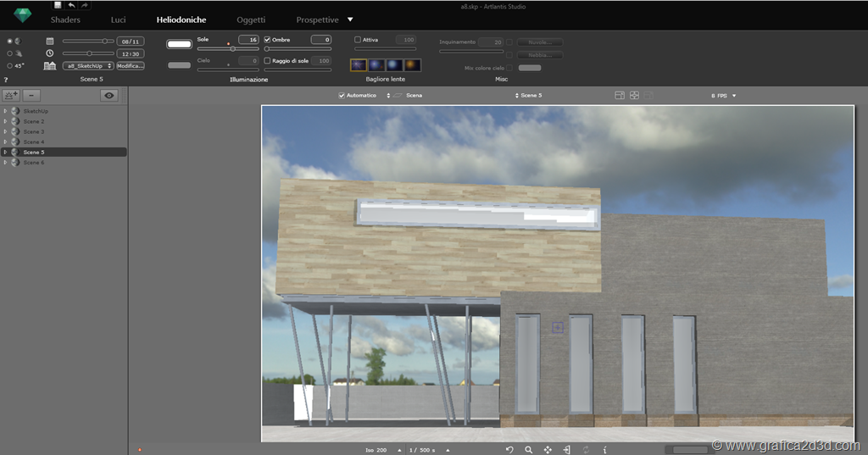Remove heliodon using the minus button
Viewport: 868px width, 455px height.
pyautogui.click(x=31, y=96)
